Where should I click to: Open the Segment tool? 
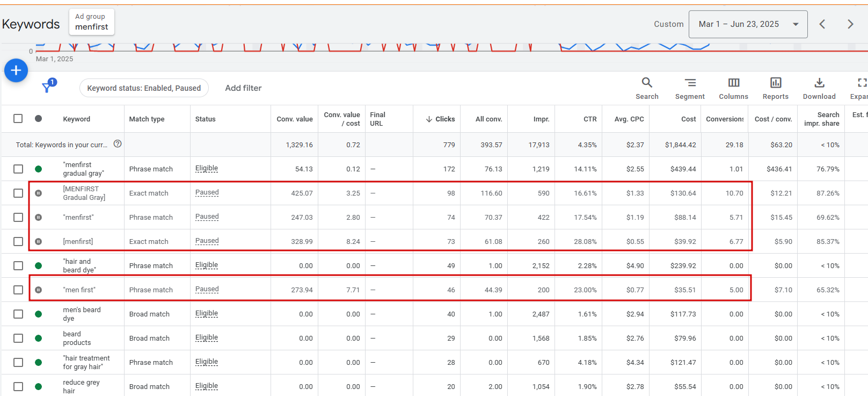coord(690,89)
